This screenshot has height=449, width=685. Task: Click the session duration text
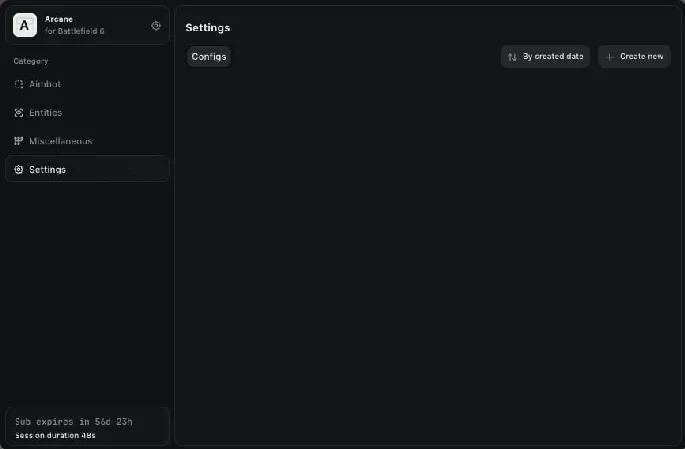[55, 436]
